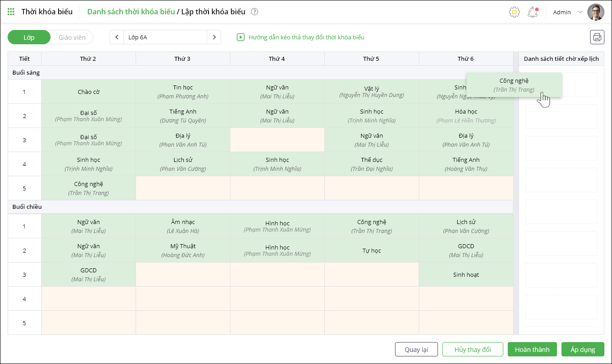Viewport: 612px width, 364px height.
Task: Go to next class with right arrow
Action: point(214,37)
